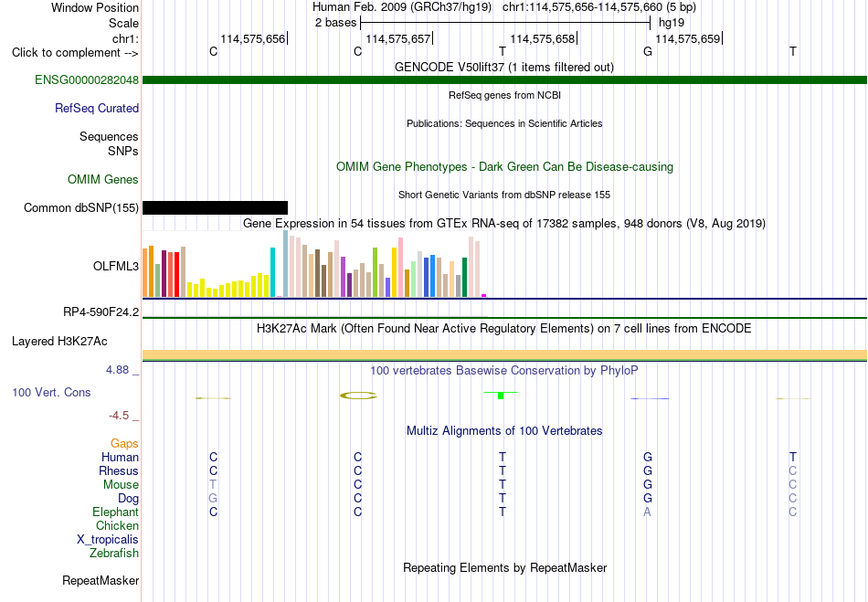
Task: Click the RepeatMasker track label
Action: coord(101,580)
